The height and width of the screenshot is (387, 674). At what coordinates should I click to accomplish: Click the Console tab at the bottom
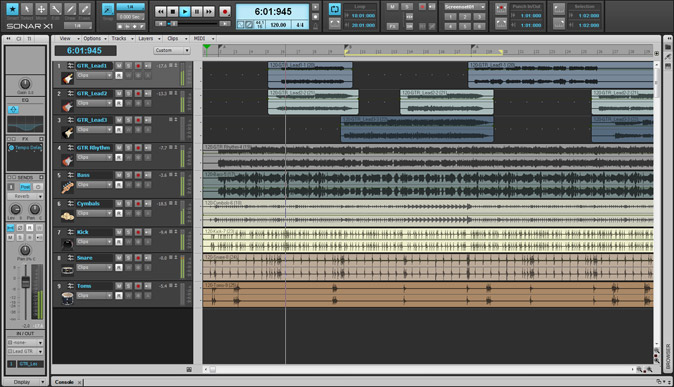coord(64,382)
